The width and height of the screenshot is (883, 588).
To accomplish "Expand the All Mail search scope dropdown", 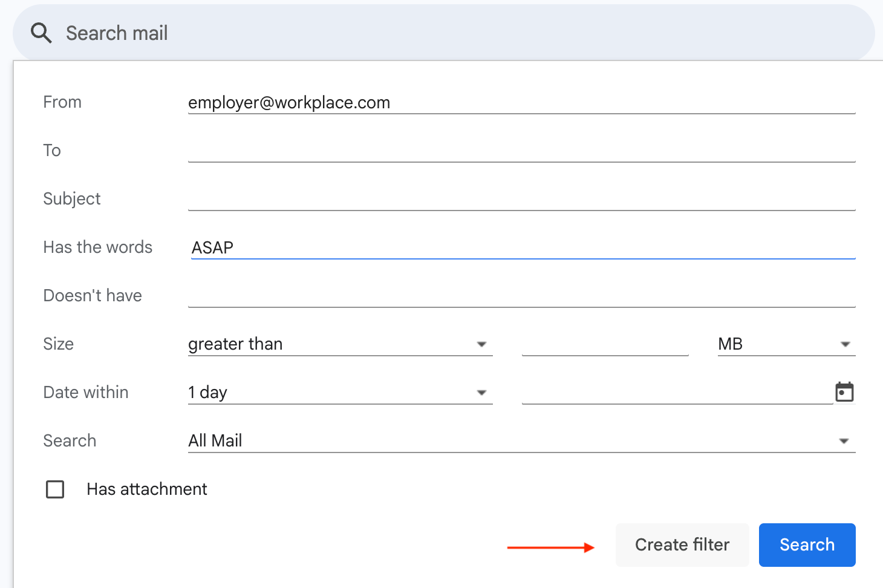I will point(520,440).
